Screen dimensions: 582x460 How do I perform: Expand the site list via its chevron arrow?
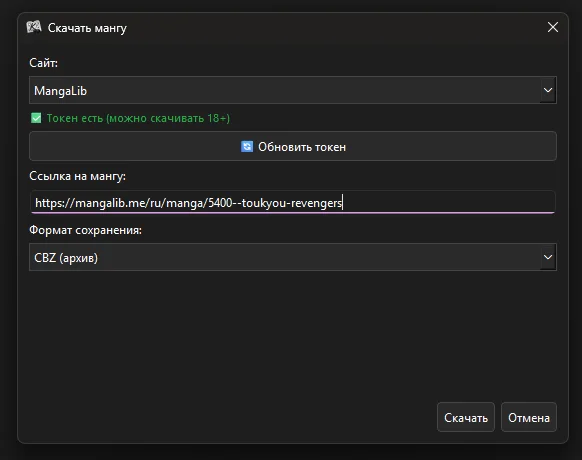(x=547, y=90)
